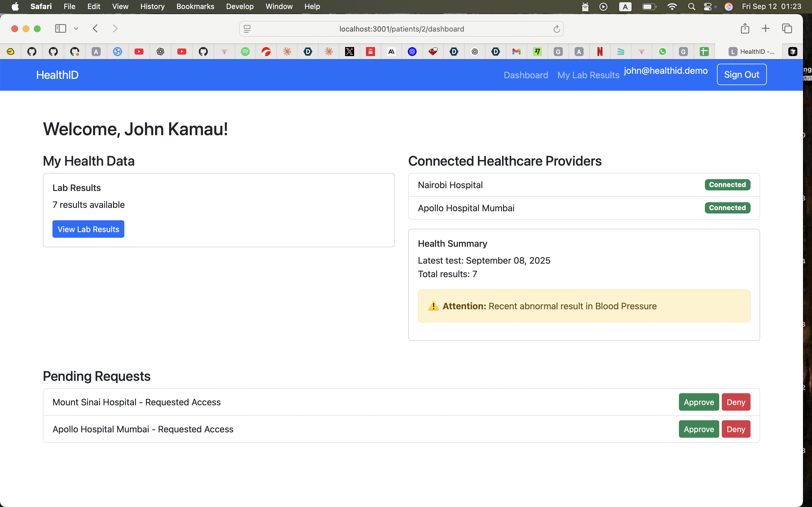The height and width of the screenshot is (507, 812).
Task: Open the X (Twitter) pinned tab
Action: tap(349, 51)
